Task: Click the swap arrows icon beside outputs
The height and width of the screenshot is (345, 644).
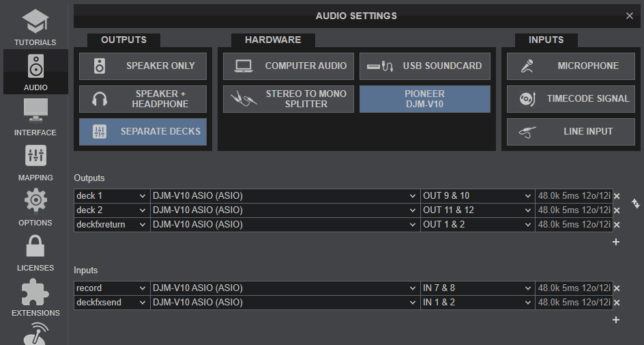Action: (x=635, y=204)
